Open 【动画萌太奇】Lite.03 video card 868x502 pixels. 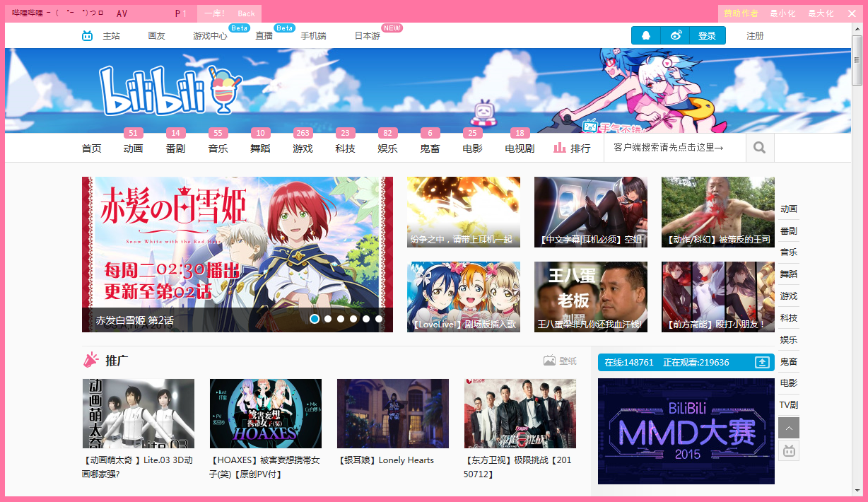click(x=139, y=428)
